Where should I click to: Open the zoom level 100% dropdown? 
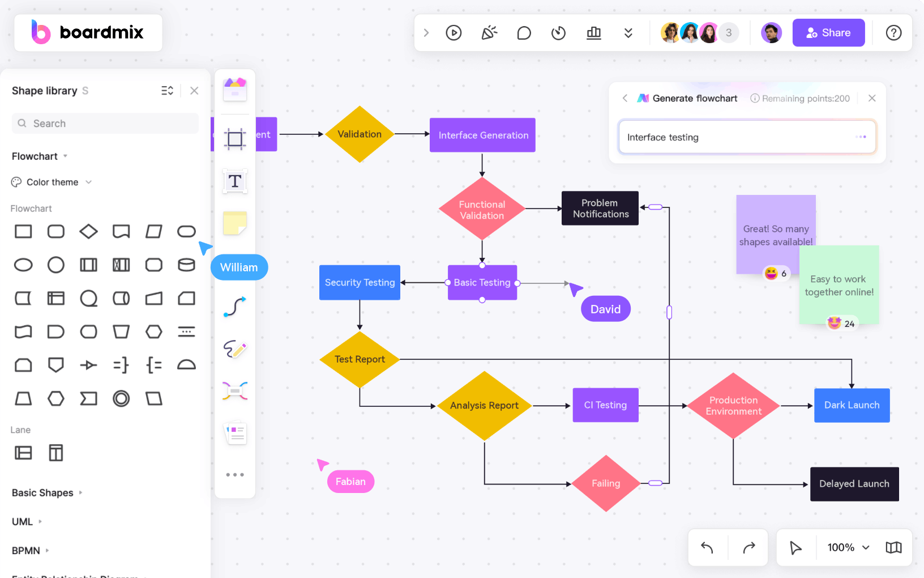tap(847, 547)
